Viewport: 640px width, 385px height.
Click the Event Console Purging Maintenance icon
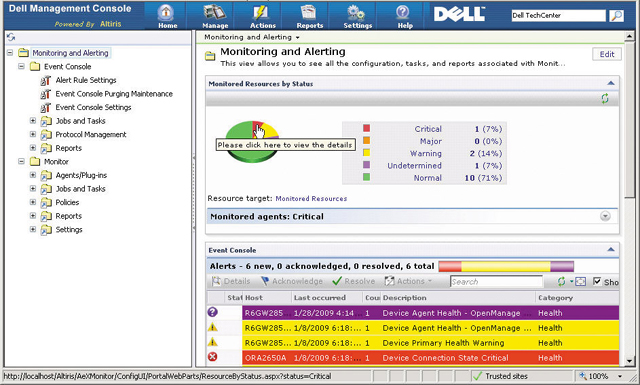click(46, 94)
